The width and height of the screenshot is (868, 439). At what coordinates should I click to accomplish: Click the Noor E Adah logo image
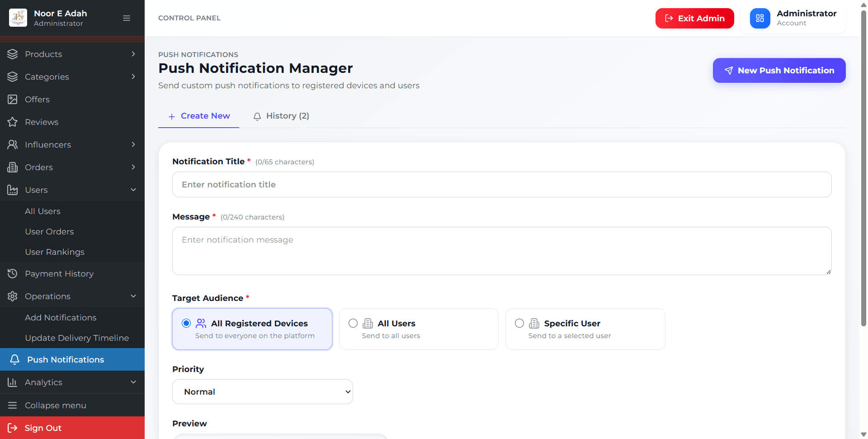(x=18, y=18)
